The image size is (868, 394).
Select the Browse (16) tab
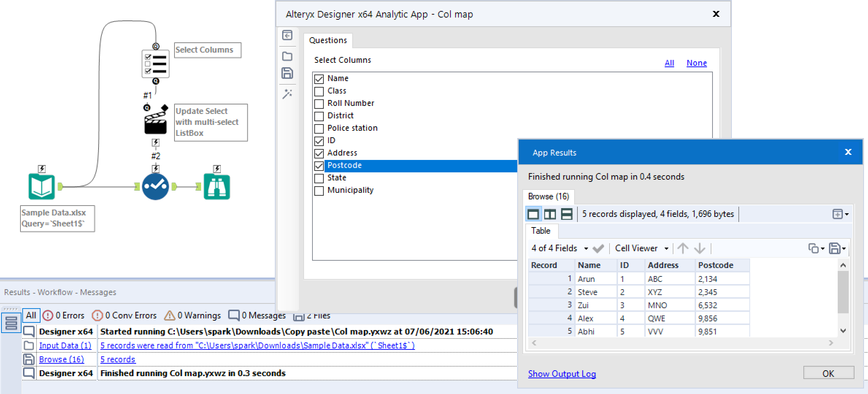coord(549,196)
